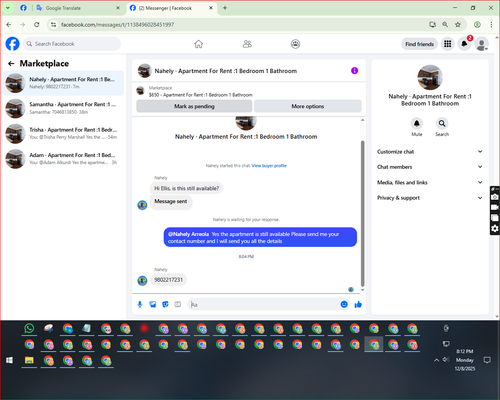Open Windows notification center icon

(x=487, y=360)
